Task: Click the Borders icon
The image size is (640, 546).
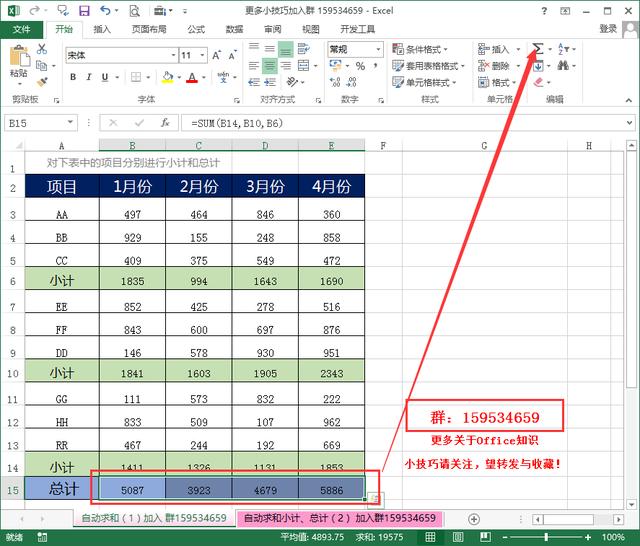Action: tap(136, 77)
